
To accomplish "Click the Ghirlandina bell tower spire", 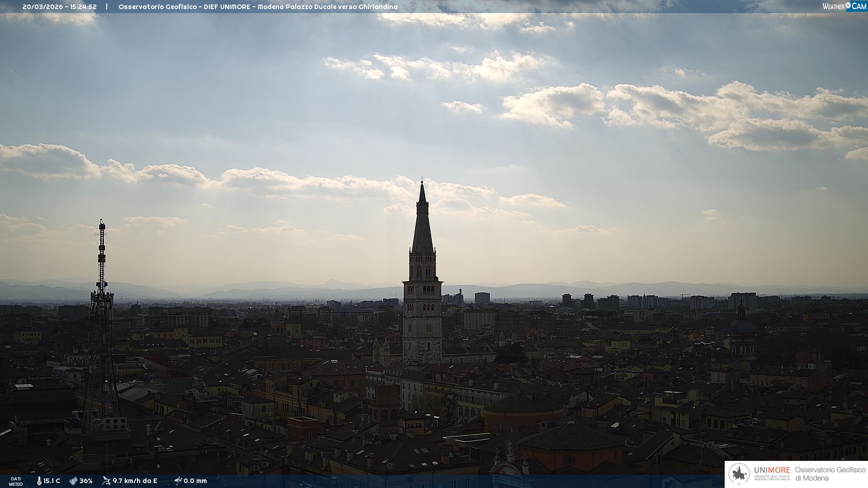I will (423, 226).
